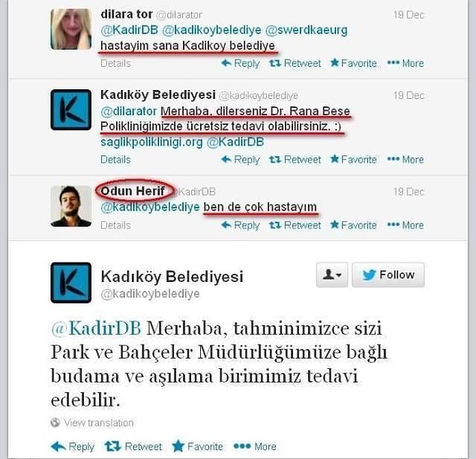Expand Details on dilara tor's tweet

click(115, 63)
